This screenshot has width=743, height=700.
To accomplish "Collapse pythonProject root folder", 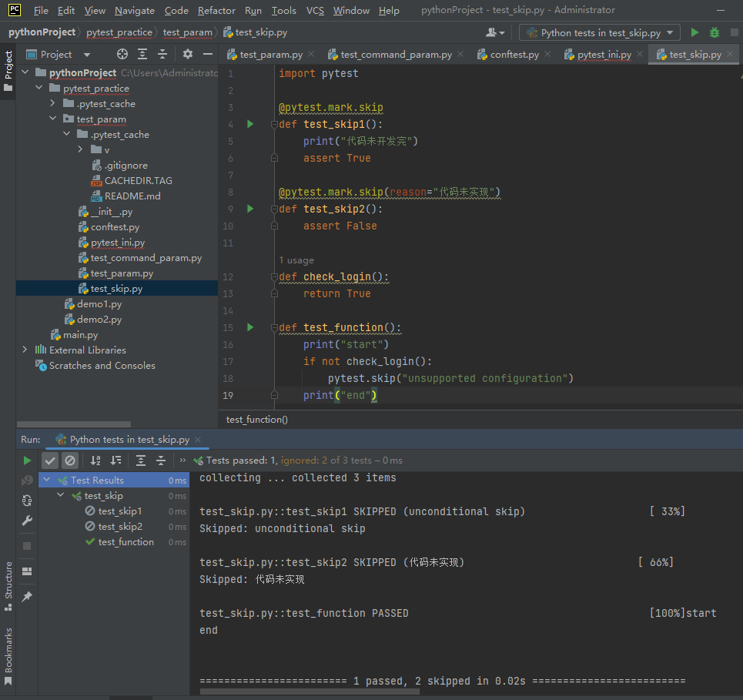I will [x=25, y=72].
